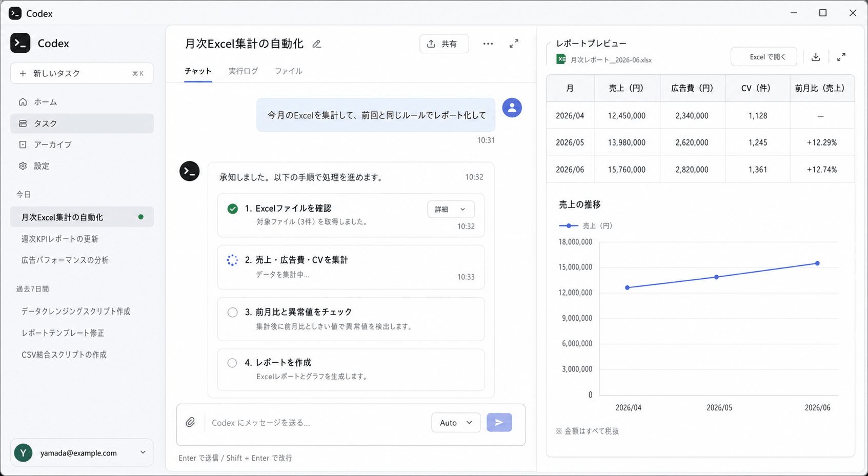Click the pencil icon to rename the task title
The height and width of the screenshot is (476, 868).
point(317,44)
